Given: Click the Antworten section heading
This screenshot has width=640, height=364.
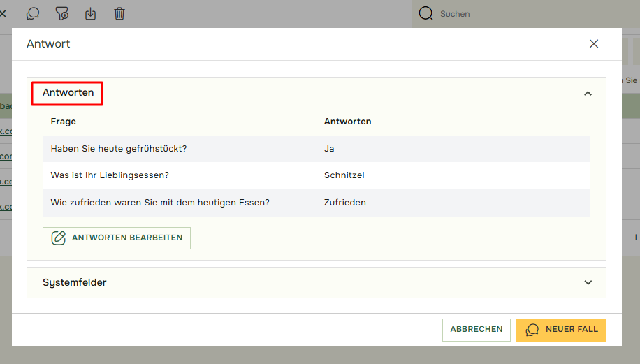Looking at the screenshot, I should pos(68,93).
